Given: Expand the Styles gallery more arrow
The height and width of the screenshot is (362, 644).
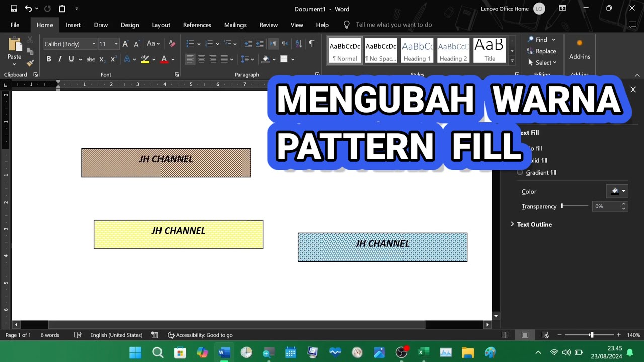Looking at the screenshot, I should [x=512, y=61].
